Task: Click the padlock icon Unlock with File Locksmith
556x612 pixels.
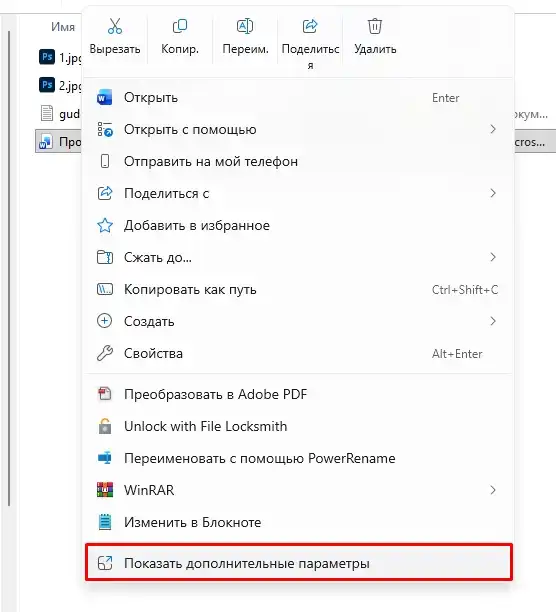Action: pos(105,426)
